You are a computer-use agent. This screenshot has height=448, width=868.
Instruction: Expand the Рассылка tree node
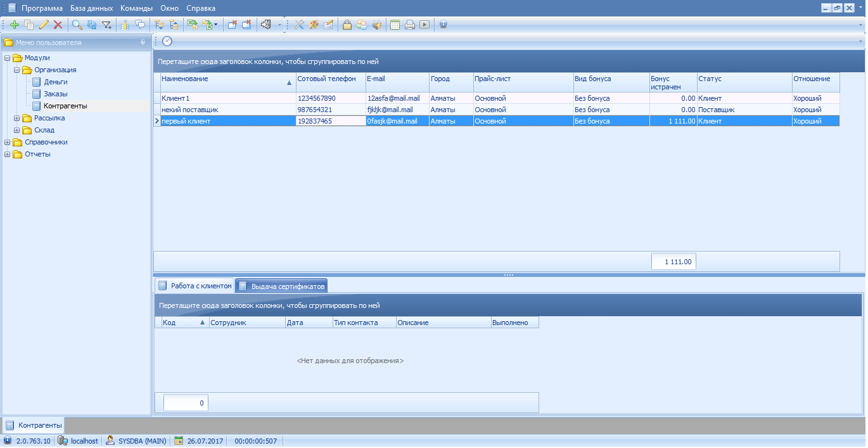[17, 118]
